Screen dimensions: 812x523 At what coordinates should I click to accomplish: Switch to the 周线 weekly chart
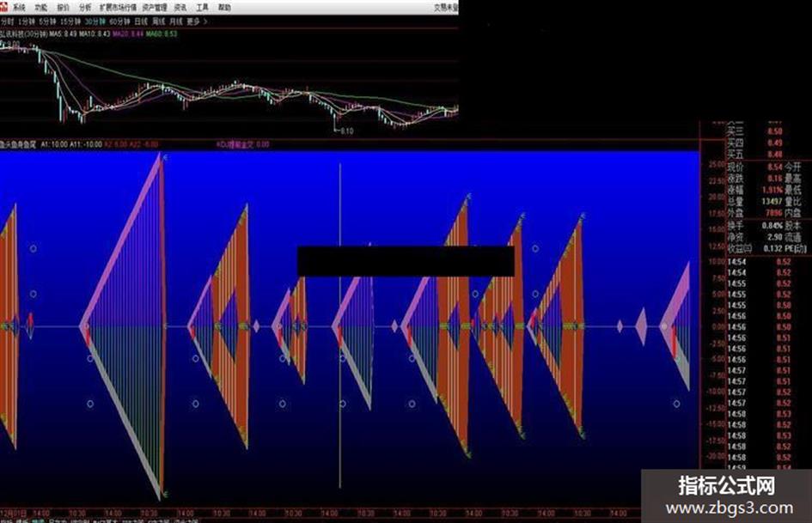tap(158, 21)
